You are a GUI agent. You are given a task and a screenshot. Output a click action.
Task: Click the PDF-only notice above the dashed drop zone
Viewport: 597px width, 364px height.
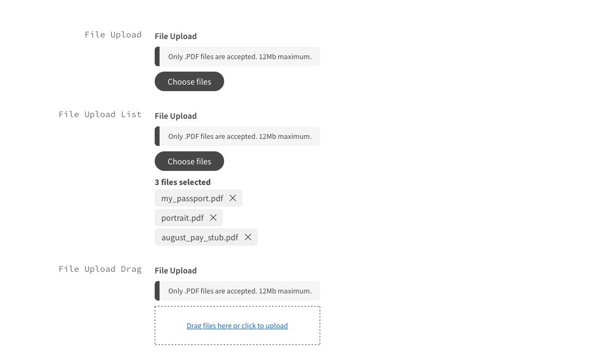pyautogui.click(x=239, y=291)
